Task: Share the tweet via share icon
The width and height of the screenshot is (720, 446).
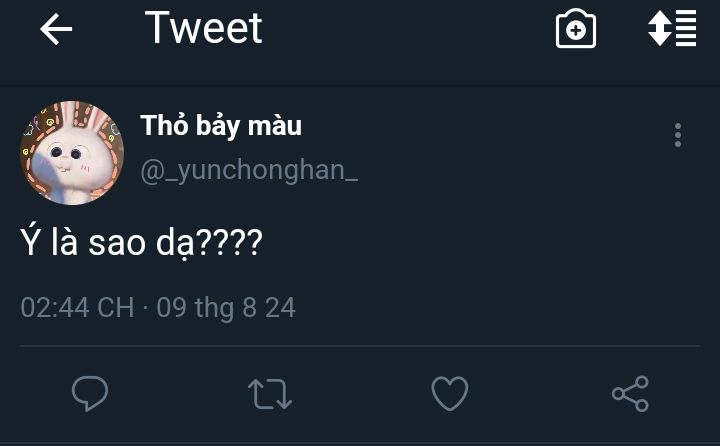Action: [x=630, y=393]
